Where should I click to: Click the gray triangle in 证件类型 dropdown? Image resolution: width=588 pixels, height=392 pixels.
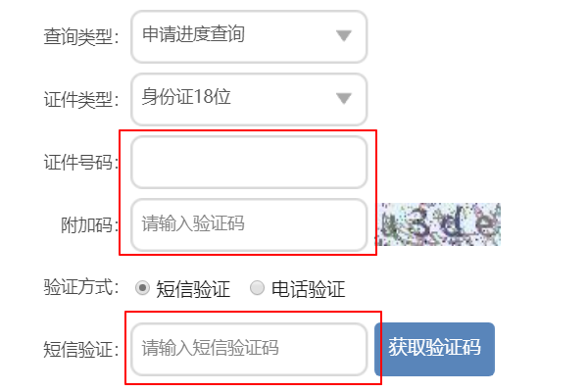click(x=344, y=98)
